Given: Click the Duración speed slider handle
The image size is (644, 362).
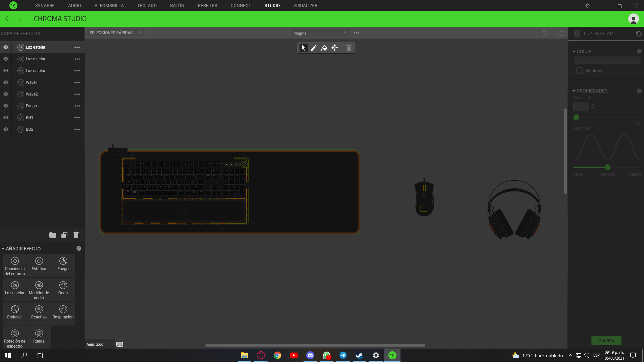Looking at the screenshot, I should coord(607,167).
